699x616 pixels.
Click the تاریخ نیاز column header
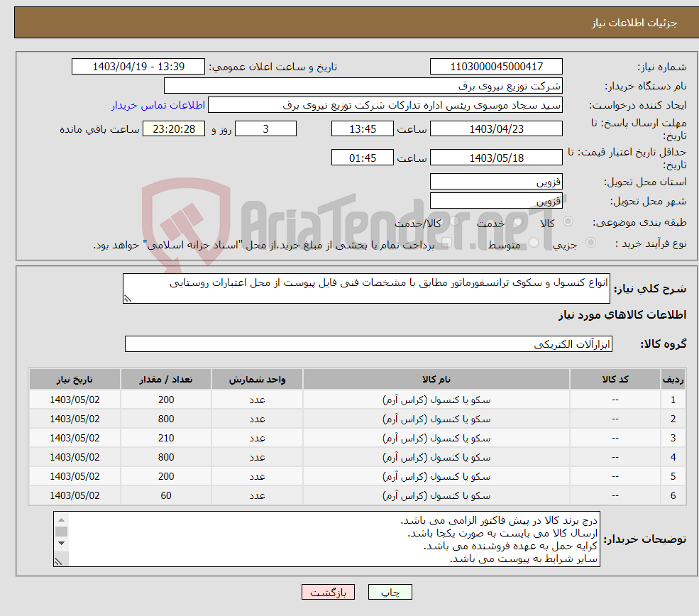click(75, 379)
